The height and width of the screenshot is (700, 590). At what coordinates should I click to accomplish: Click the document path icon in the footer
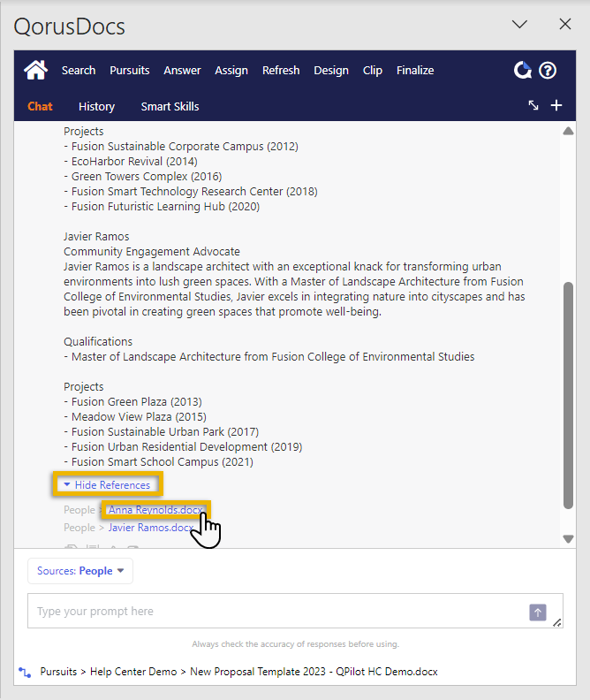point(25,672)
